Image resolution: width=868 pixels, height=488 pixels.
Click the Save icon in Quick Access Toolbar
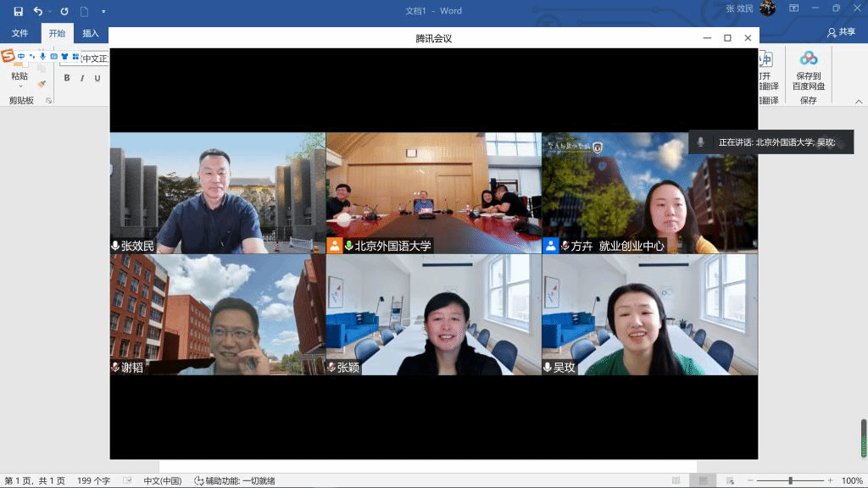tap(18, 11)
